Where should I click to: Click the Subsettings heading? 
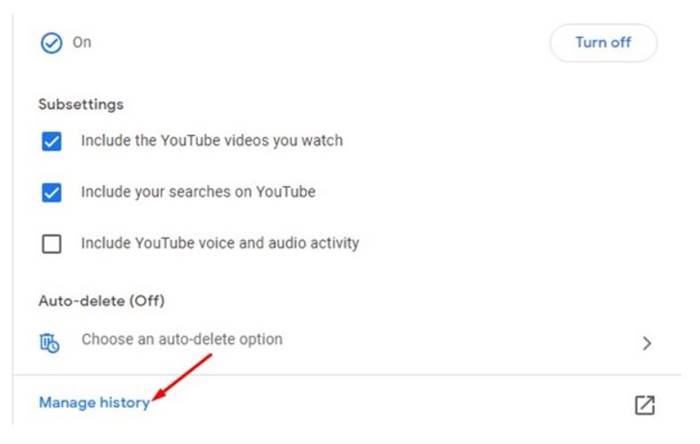tap(81, 104)
